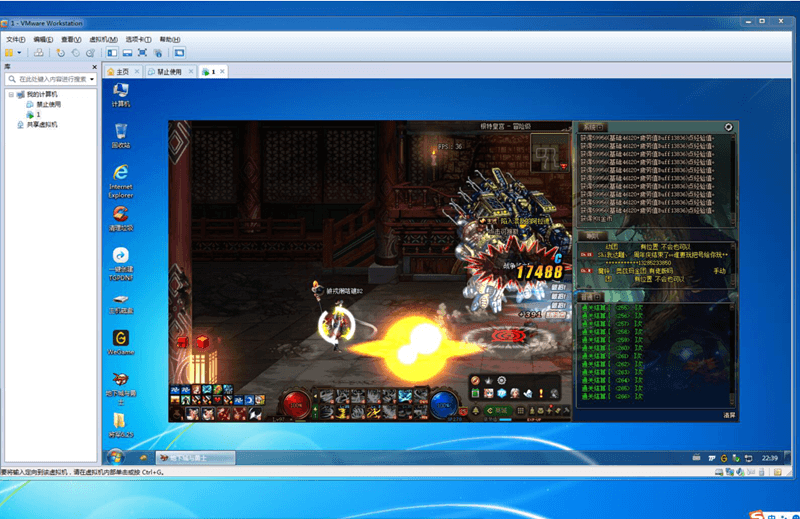Open the 文件(F) menu
800x519 pixels.
click(x=16, y=39)
